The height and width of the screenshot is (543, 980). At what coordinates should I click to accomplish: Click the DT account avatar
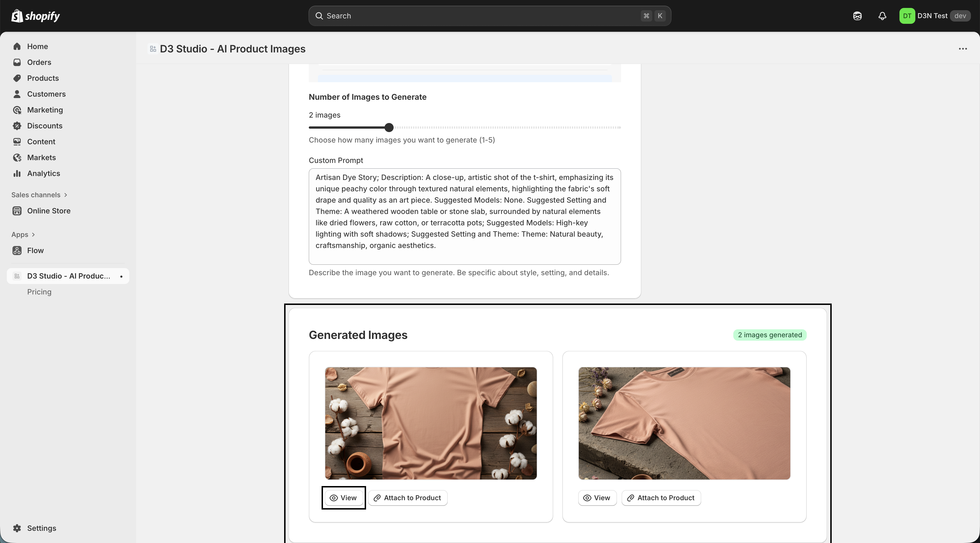[907, 16]
